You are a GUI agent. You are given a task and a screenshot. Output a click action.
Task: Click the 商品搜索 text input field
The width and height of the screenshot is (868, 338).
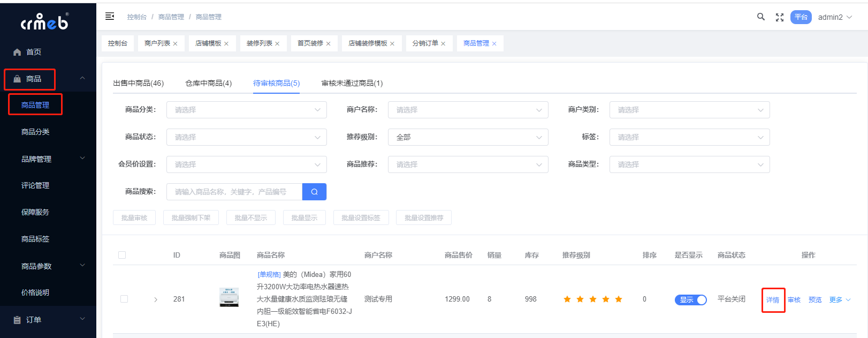click(234, 192)
